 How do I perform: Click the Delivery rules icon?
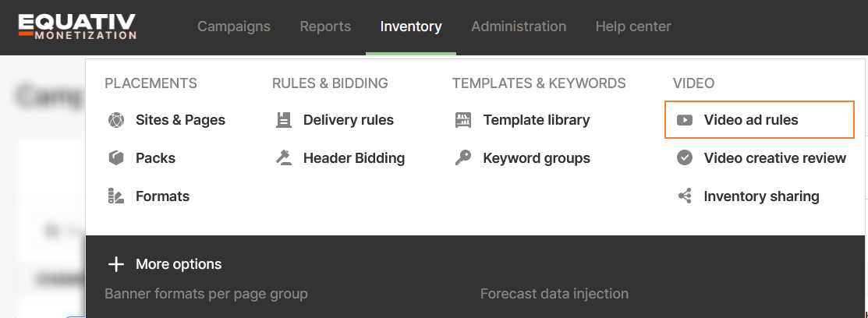pos(284,120)
